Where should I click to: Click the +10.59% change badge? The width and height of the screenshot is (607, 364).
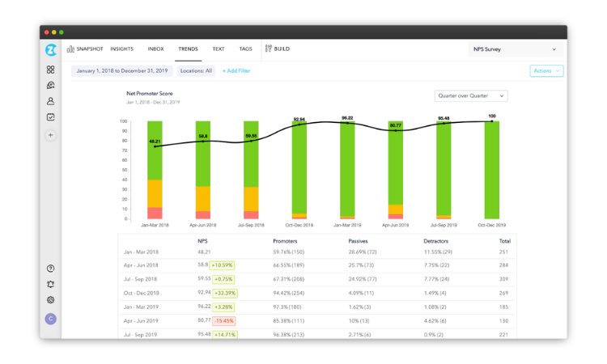point(222,265)
